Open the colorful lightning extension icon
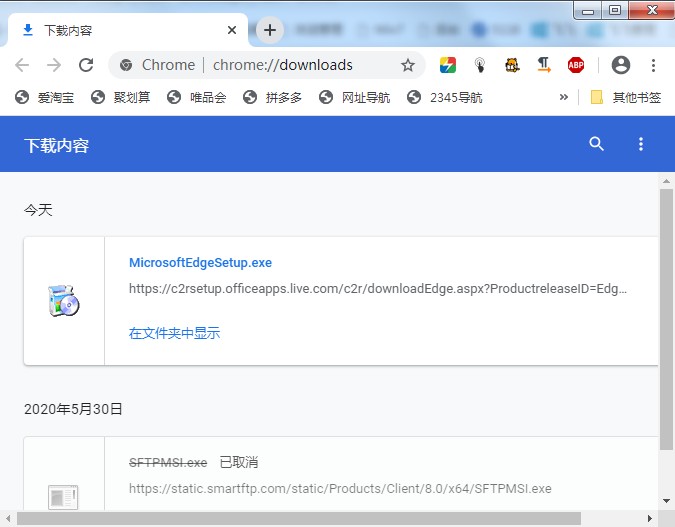Screen dimensions: 675x527 (448, 65)
